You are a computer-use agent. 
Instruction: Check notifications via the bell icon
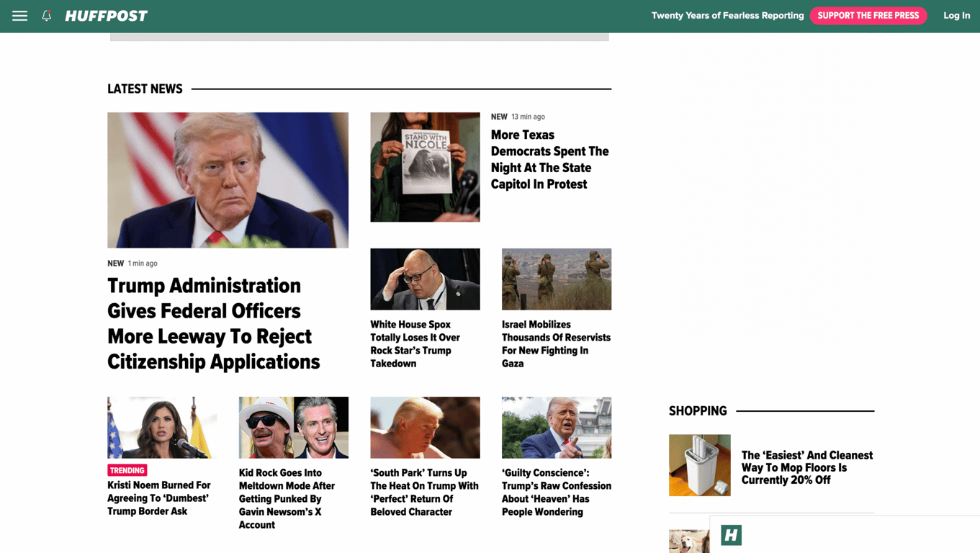(x=45, y=15)
